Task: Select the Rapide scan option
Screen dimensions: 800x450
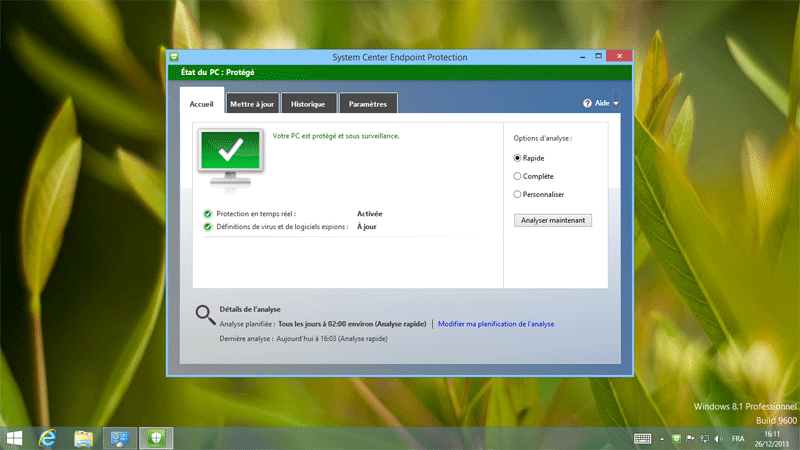Action: pyautogui.click(x=517, y=158)
